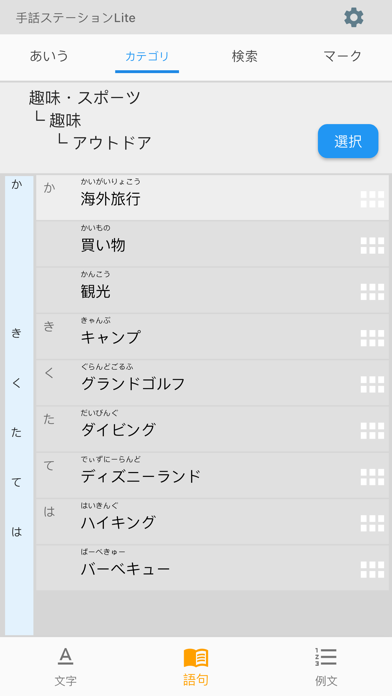Tap the grid icon beside 海外旅行
The height and width of the screenshot is (696, 392).
[x=372, y=199]
